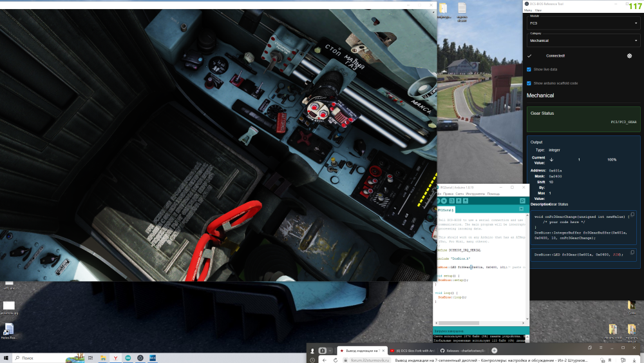Screen dimensions: 644x363
Task: Expand the Module FC3 dropdown
Action: (582, 23)
